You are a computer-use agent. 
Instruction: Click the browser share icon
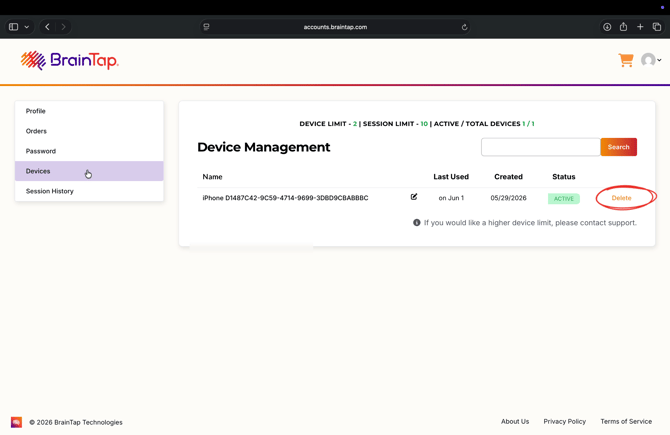tap(623, 26)
